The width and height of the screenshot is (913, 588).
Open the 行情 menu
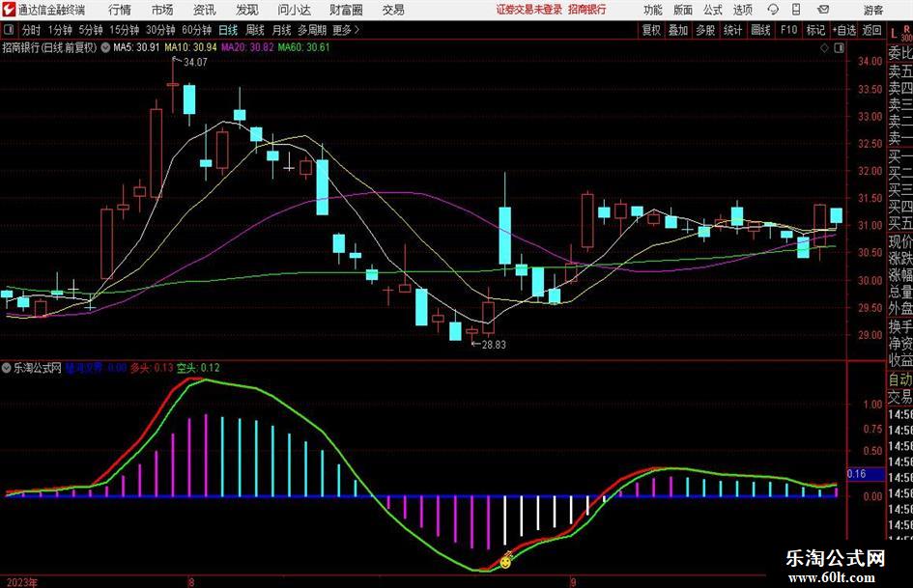[120, 10]
